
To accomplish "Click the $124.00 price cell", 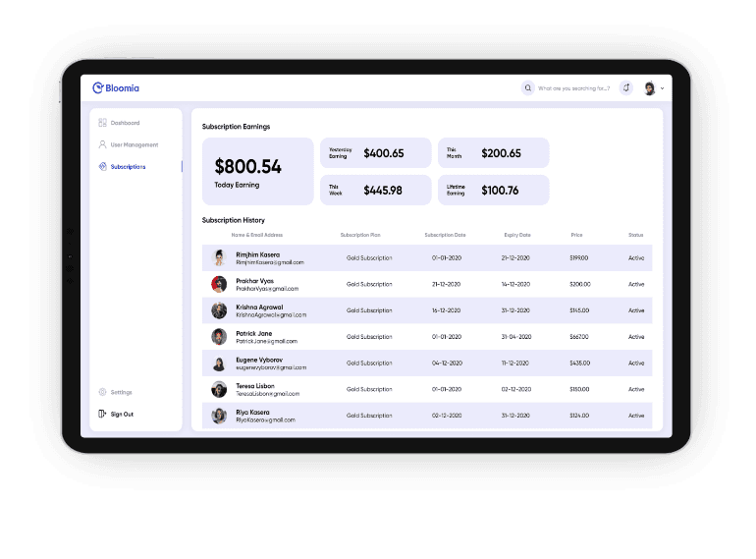I will (x=579, y=416).
